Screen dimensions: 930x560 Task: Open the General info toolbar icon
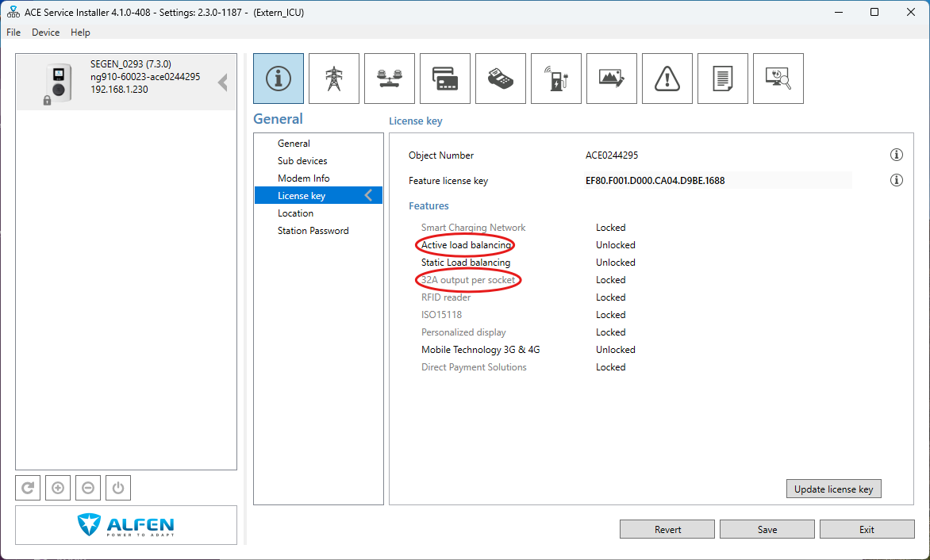tap(278, 79)
